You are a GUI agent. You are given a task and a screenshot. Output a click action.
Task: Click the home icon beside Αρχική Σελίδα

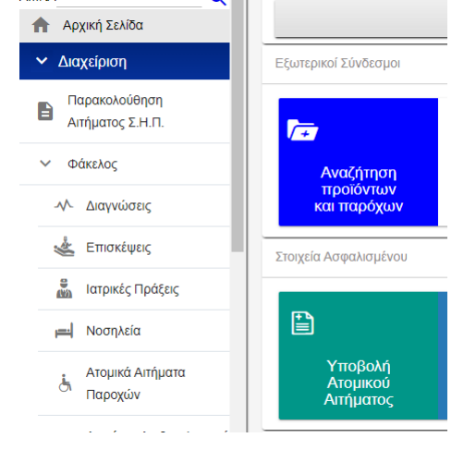tap(41, 25)
